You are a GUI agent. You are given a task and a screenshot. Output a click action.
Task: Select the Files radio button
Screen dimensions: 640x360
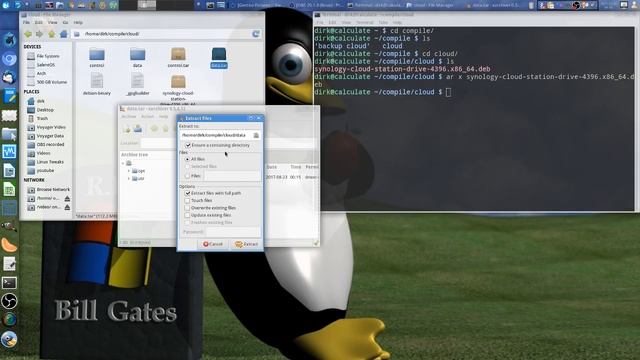pyautogui.click(x=187, y=176)
